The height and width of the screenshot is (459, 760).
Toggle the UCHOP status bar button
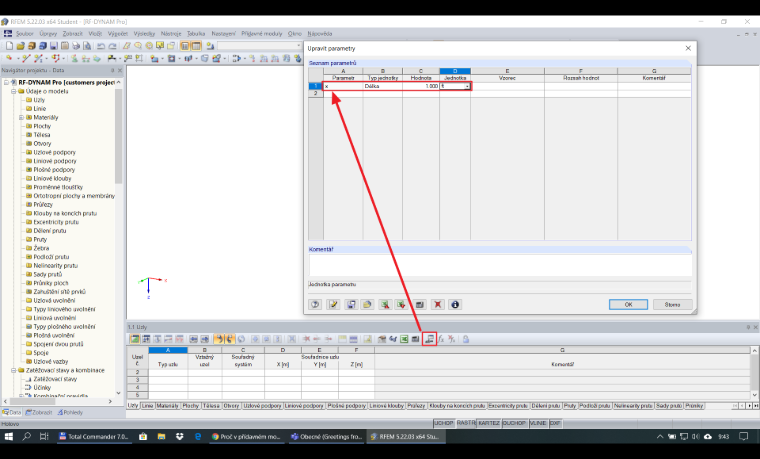tap(443, 423)
